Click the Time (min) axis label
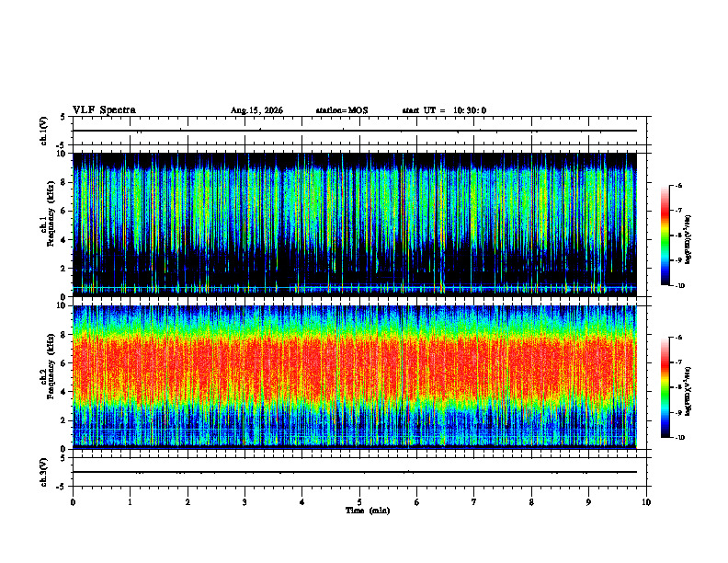The height and width of the screenshot is (563, 728). coord(368,511)
